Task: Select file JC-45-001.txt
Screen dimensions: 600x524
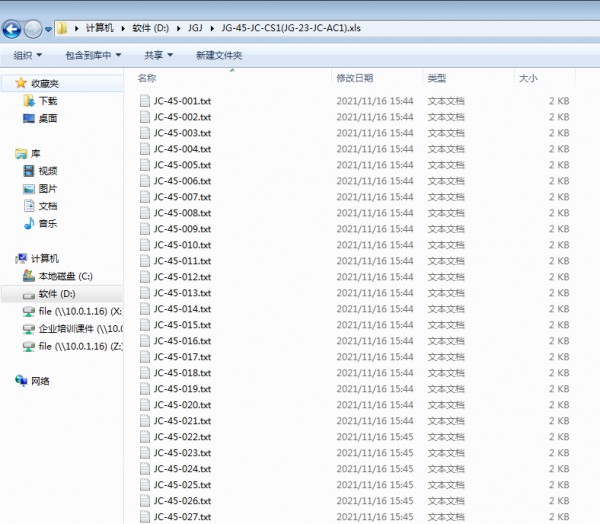Action: tap(182, 101)
